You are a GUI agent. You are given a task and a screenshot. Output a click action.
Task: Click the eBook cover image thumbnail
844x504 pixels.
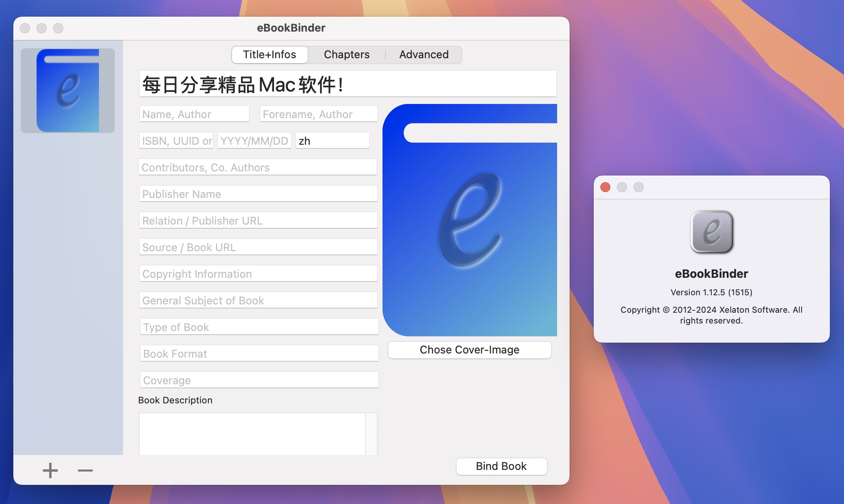68,89
